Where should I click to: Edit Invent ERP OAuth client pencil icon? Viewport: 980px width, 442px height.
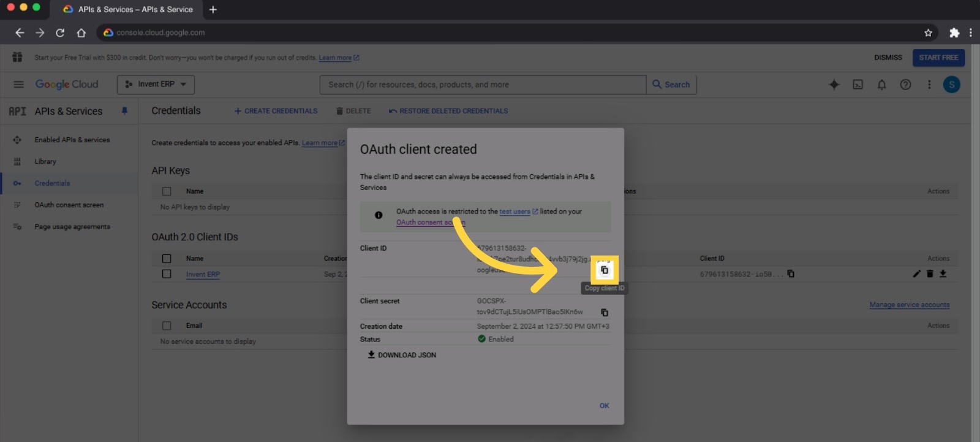coord(916,274)
